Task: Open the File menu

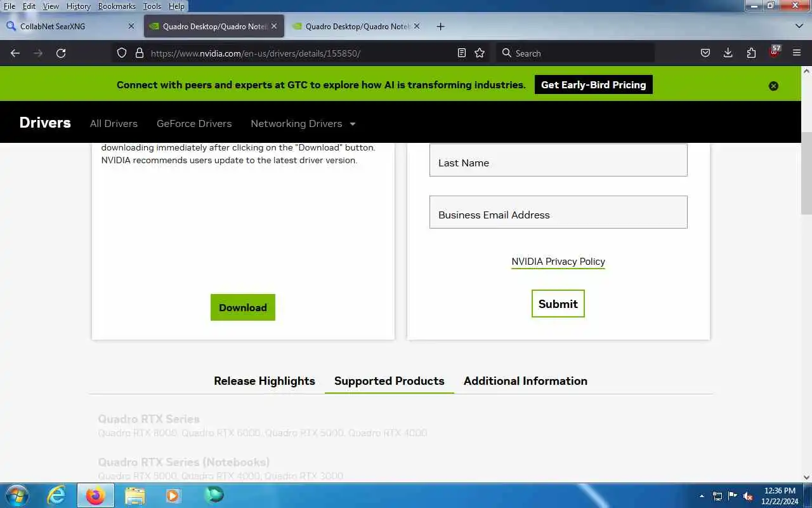Action: pyautogui.click(x=9, y=6)
